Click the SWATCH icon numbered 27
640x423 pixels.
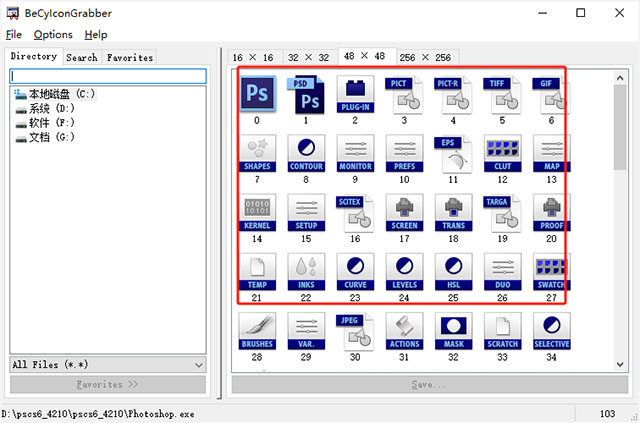point(551,270)
